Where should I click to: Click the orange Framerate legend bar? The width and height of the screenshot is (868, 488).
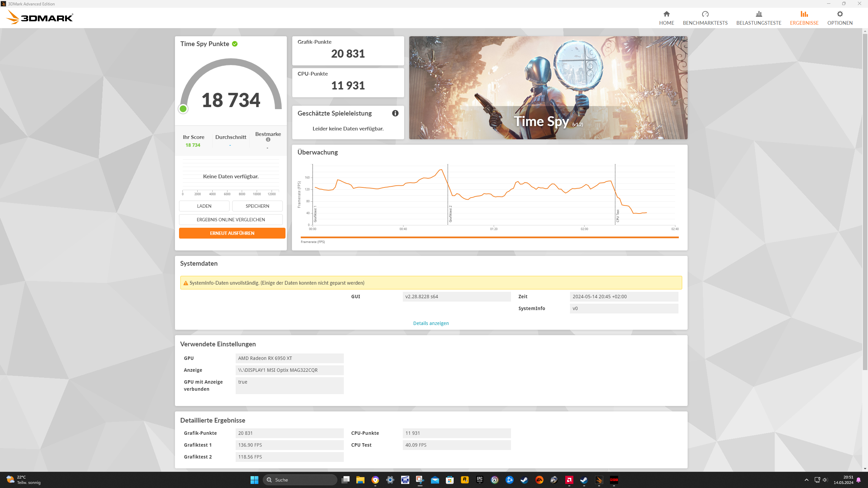(490, 238)
